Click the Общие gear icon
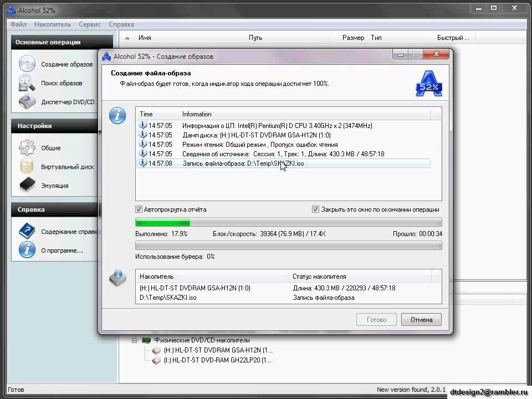The image size is (532, 399). (x=27, y=147)
